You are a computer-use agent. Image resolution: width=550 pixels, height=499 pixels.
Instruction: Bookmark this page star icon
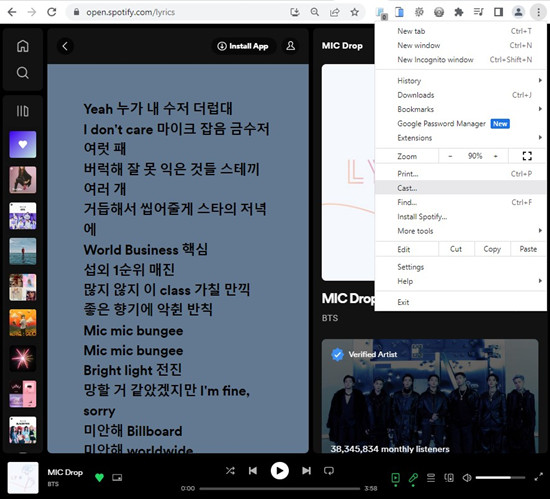click(355, 12)
